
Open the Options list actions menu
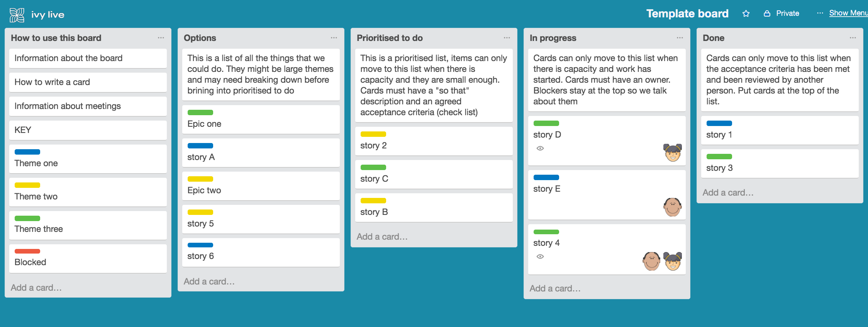coord(334,38)
